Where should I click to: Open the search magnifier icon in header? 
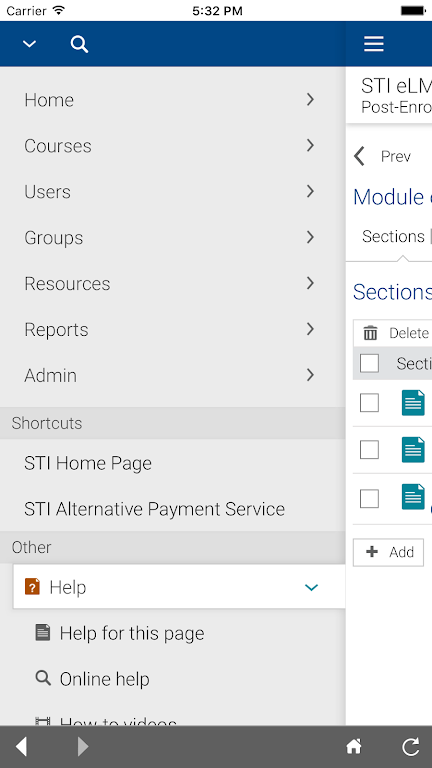coord(79,44)
